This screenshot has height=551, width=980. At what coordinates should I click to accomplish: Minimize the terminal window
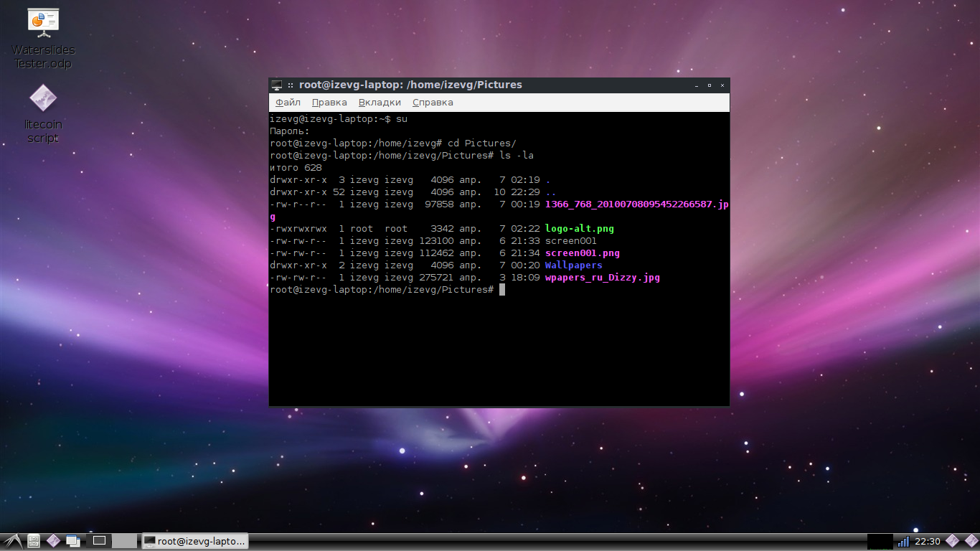[x=697, y=85]
